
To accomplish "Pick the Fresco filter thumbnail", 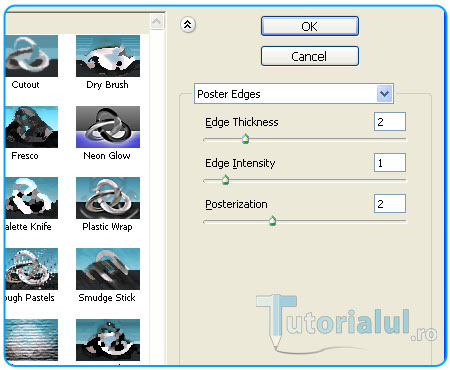I will point(32,127).
